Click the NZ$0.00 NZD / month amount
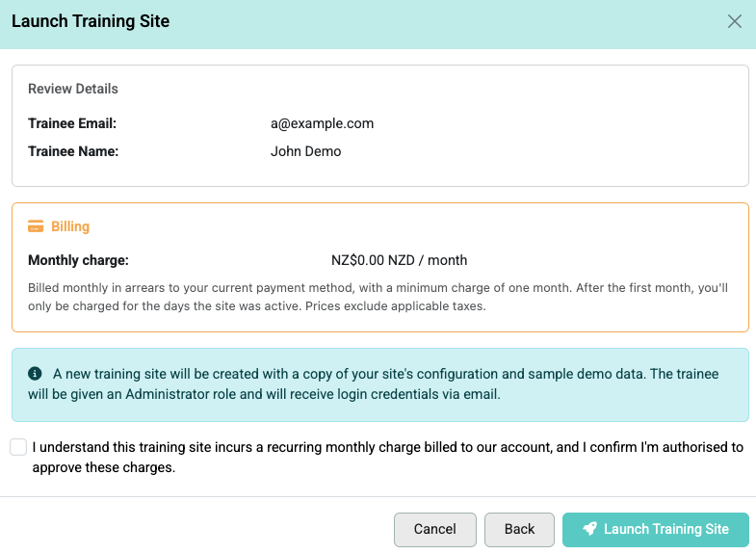The height and width of the screenshot is (554, 756). (x=400, y=260)
